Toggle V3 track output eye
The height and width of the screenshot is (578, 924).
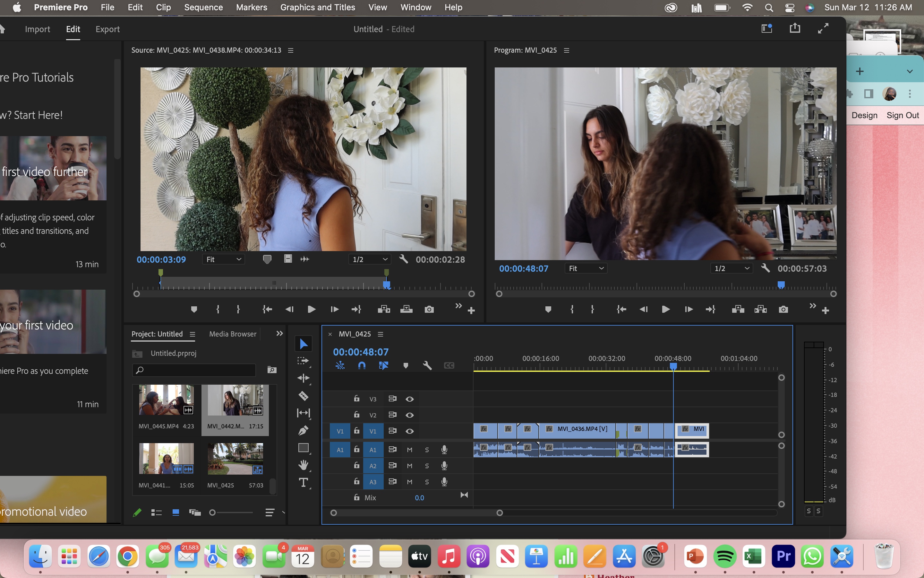pyautogui.click(x=410, y=399)
